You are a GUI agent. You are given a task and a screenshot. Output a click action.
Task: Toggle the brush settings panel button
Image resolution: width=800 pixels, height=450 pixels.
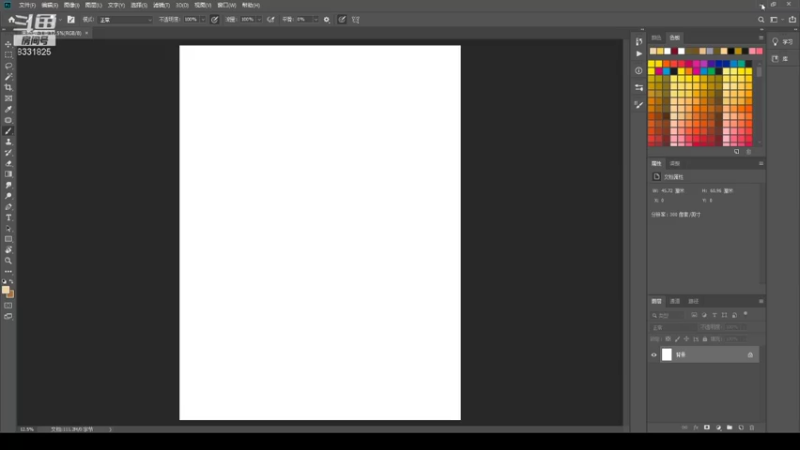[71, 19]
